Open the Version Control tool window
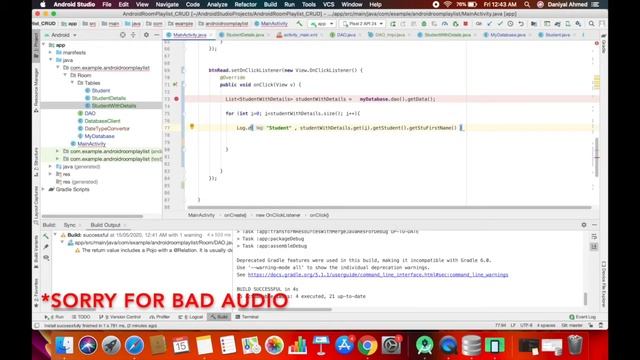640x360 pixels. (x=120, y=317)
